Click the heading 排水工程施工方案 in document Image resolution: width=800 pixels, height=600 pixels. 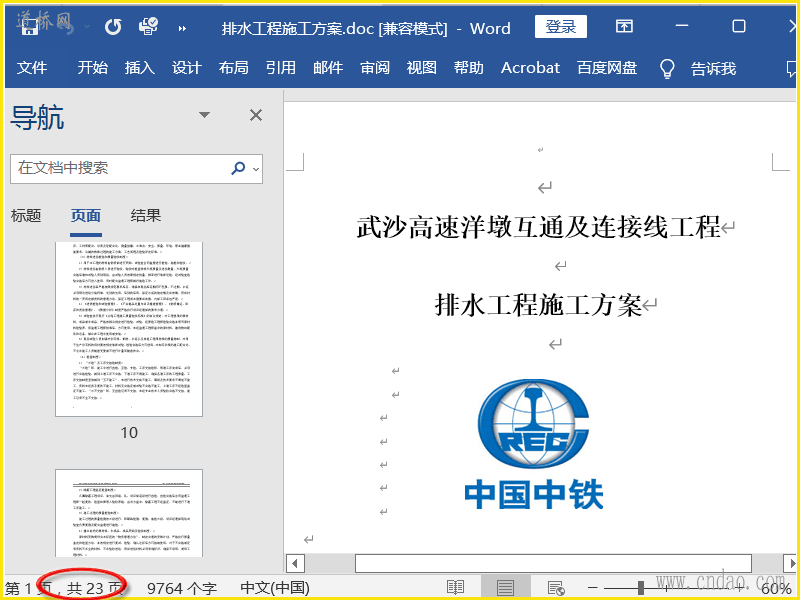(538, 306)
